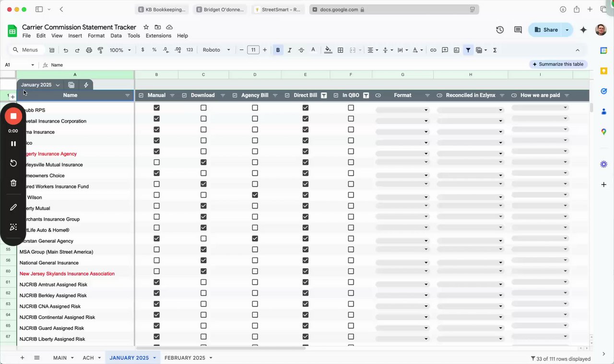Format as currency with dollar icon

tap(142, 50)
